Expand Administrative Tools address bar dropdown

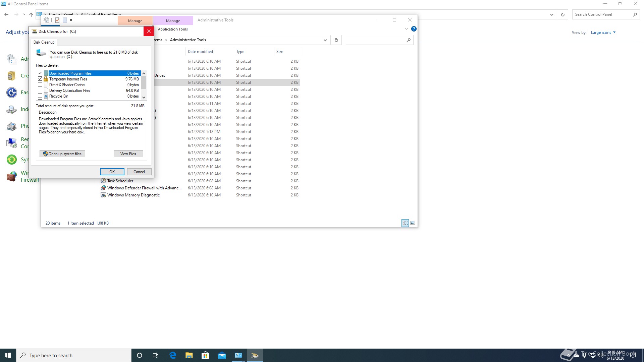[325, 40]
